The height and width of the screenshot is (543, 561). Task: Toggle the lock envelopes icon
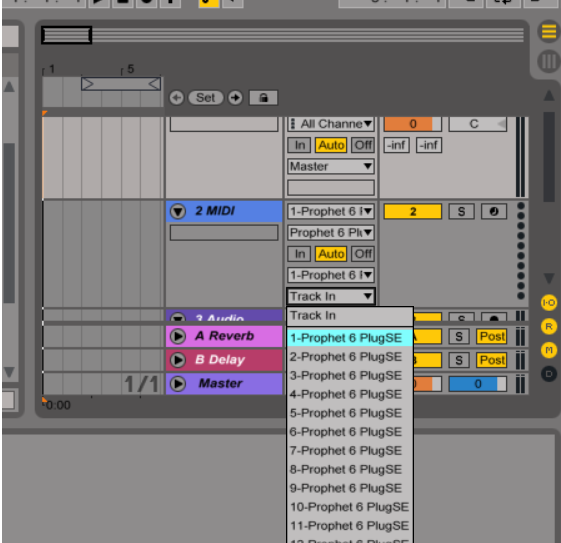[263, 98]
